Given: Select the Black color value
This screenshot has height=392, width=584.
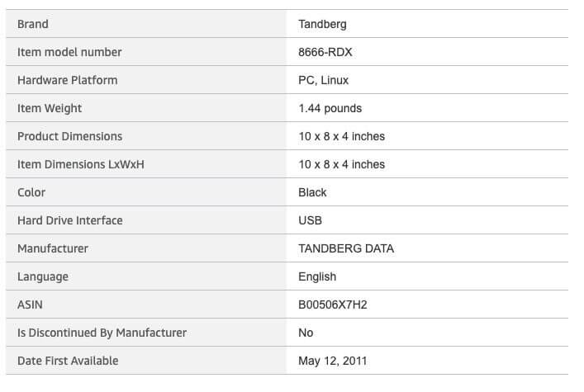Looking at the screenshot, I should (x=312, y=192).
